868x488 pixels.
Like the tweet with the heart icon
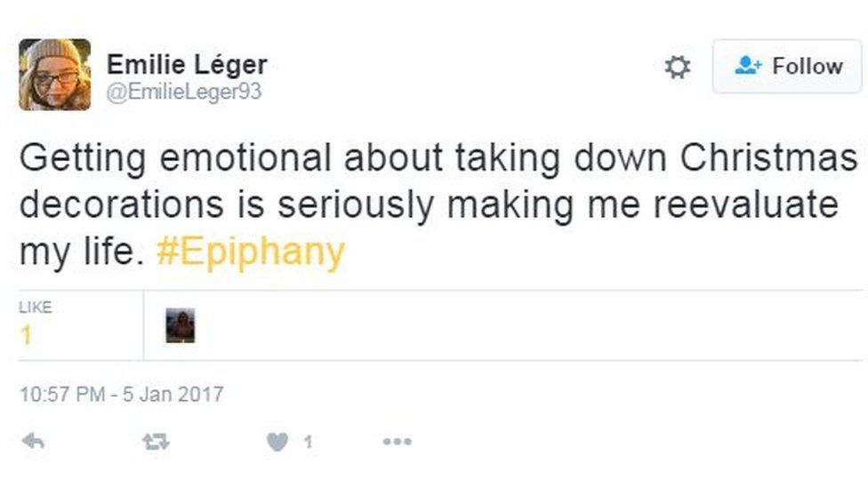click(x=277, y=441)
